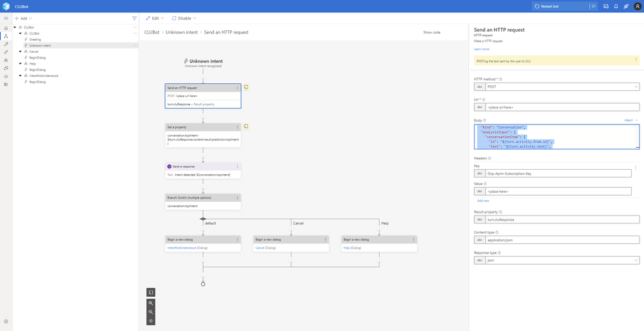Click abc type selector of Content type field
The image size is (644, 331).
480,240
